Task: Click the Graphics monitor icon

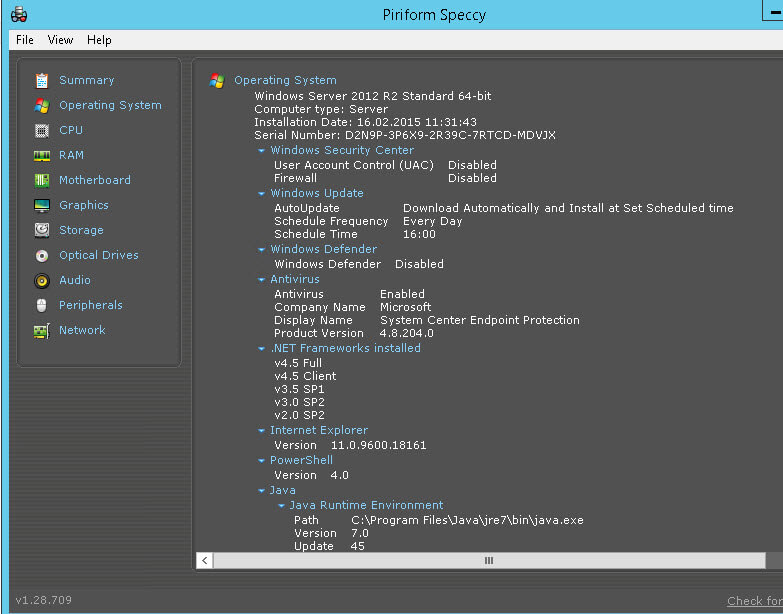Action: (x=42, y=205)
